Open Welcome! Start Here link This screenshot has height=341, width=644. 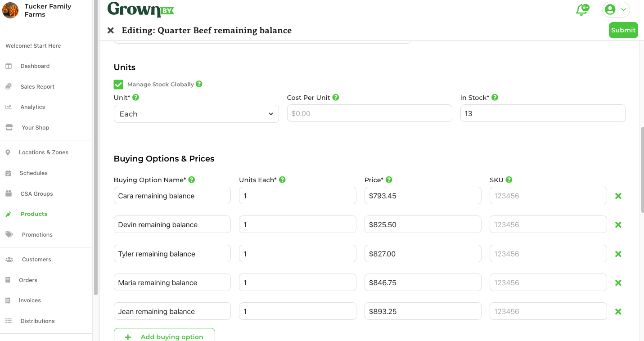tap(33, 45)
